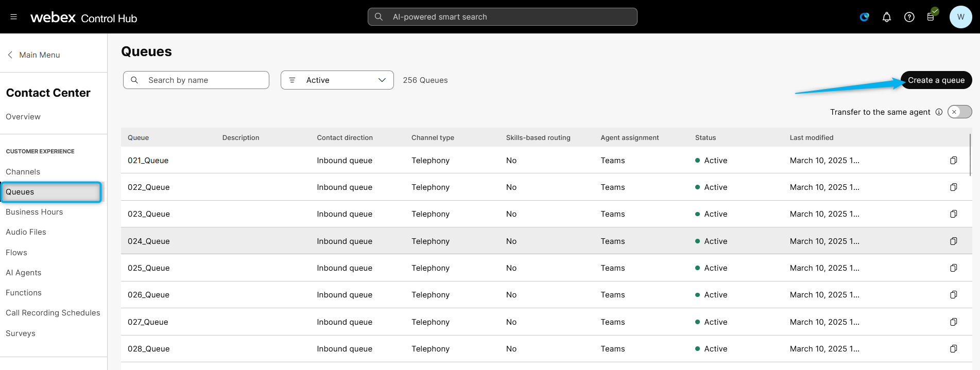The width and height of the screenshot is (980, 370).
Task: Click the copy icon for 025_Queue
Action: (953, 268)
